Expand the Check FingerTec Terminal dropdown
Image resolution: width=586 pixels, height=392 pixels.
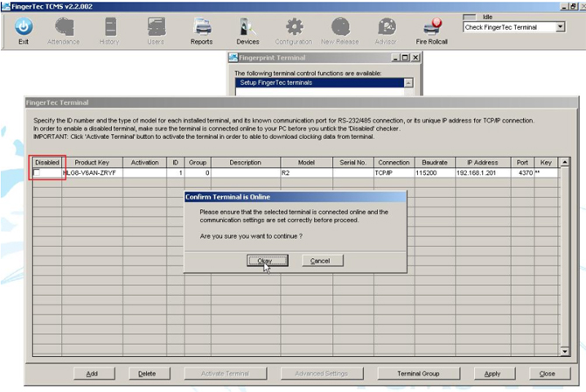[560, 27]
